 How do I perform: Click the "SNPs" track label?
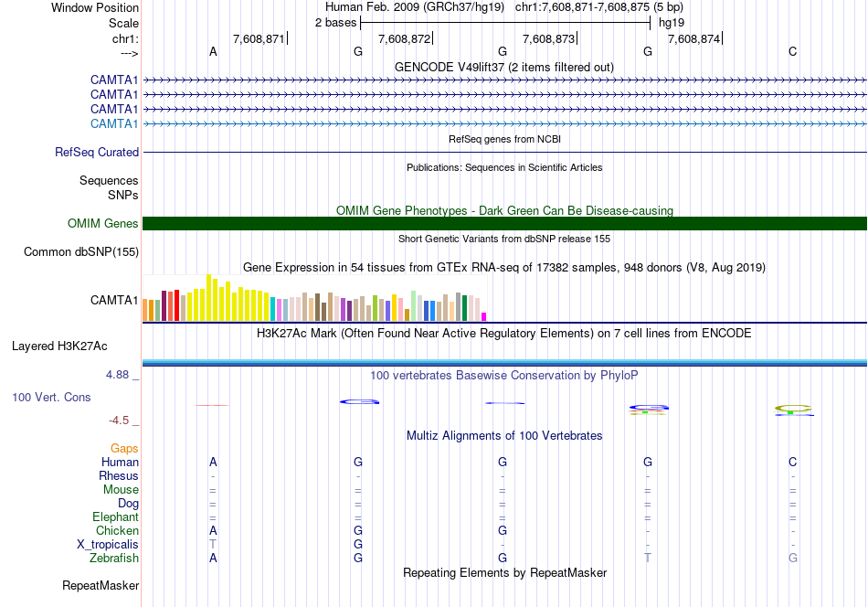pos(123,195)
